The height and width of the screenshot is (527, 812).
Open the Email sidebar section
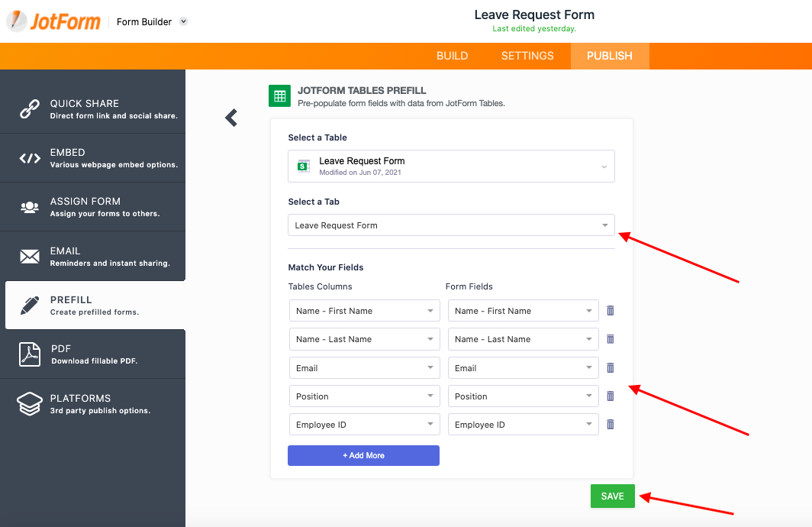tap(92, 256)
